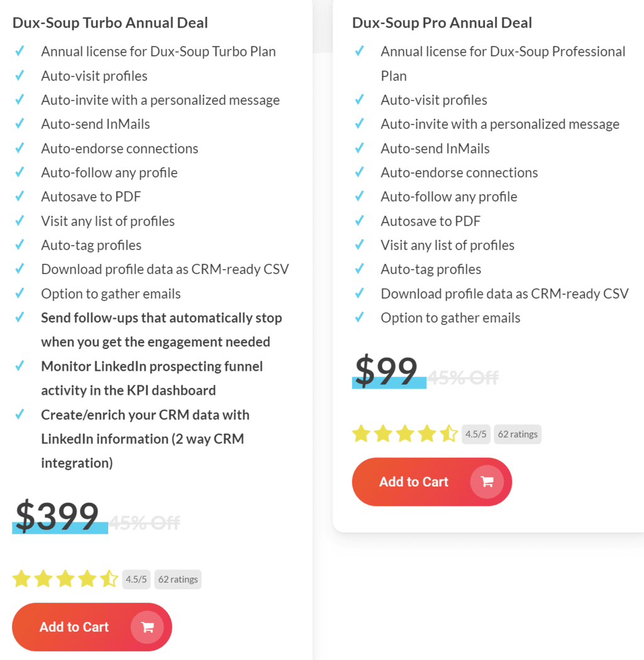This screenshot has height=660, width=644.
Task: Add the Dux-Soup Pro Annual Deal to cart
Action: click(x=431, y=482)
